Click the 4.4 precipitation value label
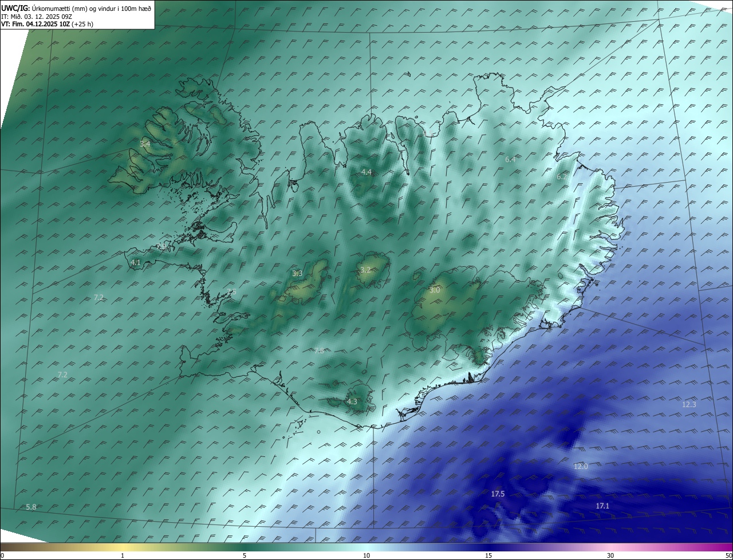The height and width of the screenshot is (560, 733). pos(366,172)
